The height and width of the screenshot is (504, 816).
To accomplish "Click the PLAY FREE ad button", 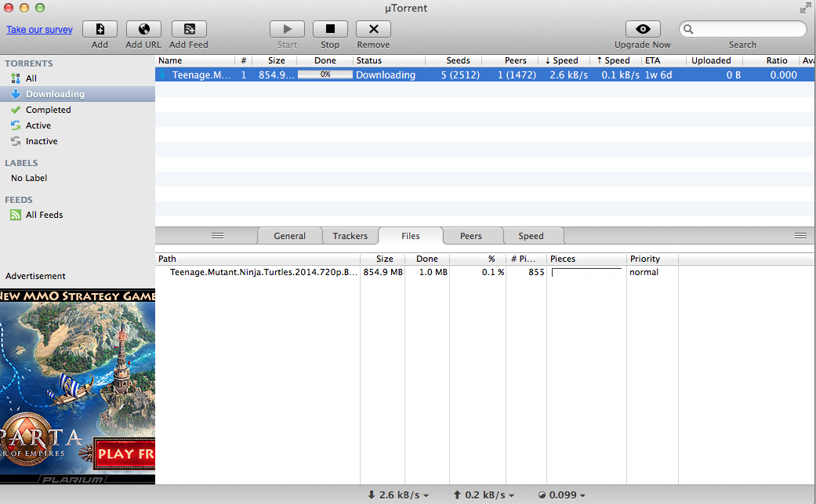I will [125, 454].
